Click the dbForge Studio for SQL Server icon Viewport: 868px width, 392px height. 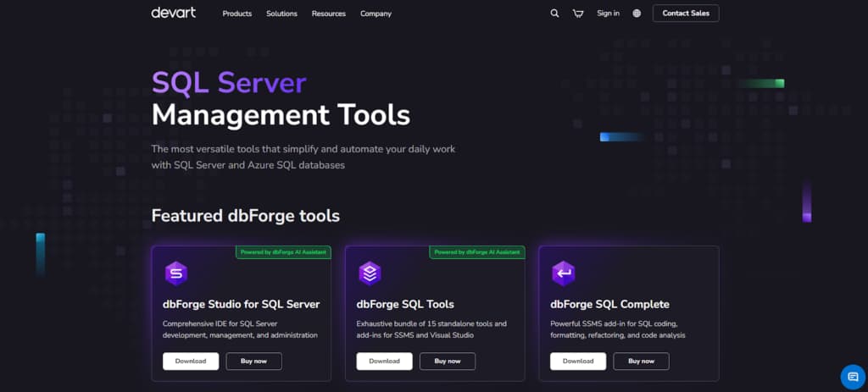(x=176, y=273)
